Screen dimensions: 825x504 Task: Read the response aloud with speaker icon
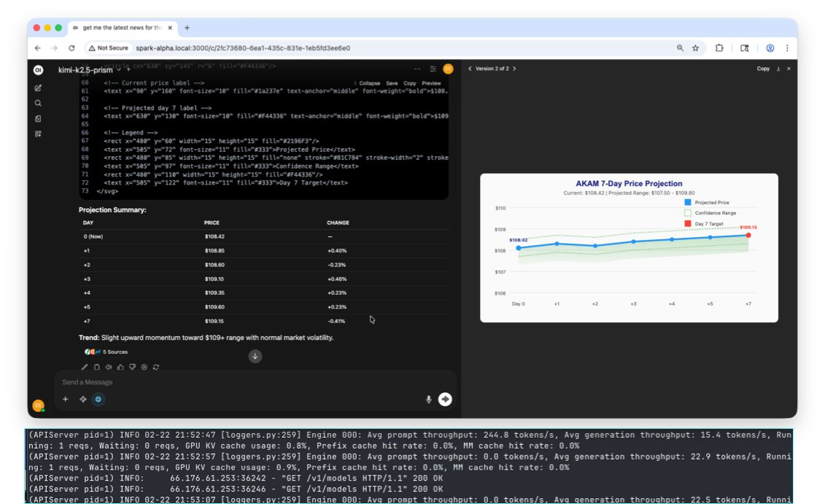pyautogui.click(x=109, y=367)
